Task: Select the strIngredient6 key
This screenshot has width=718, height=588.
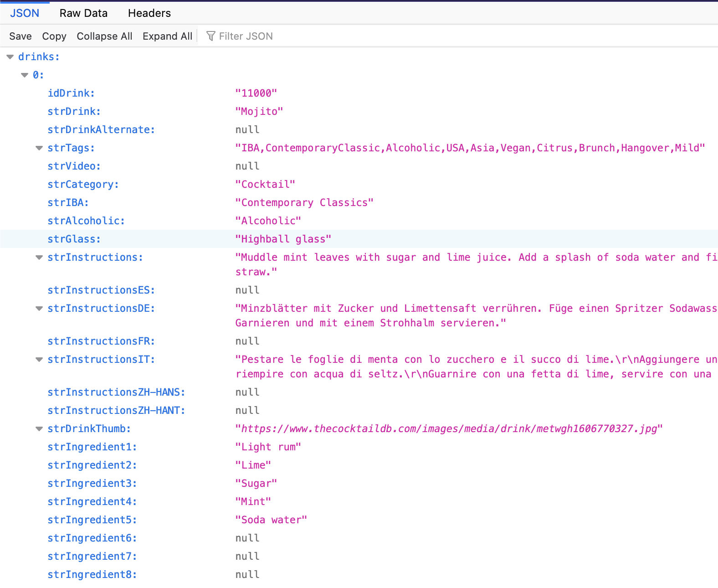Action: pos(92,538)
